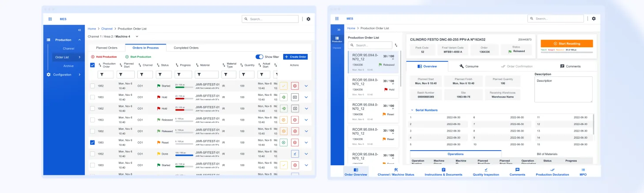Collapse the Serial Numbers section
The image size is (644, 193).
coord(412,110)
